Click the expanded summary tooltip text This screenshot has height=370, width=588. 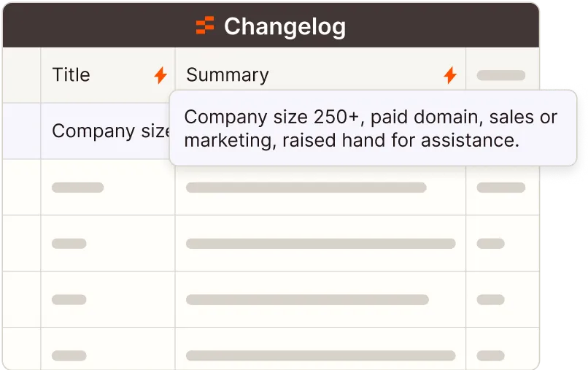371,128
